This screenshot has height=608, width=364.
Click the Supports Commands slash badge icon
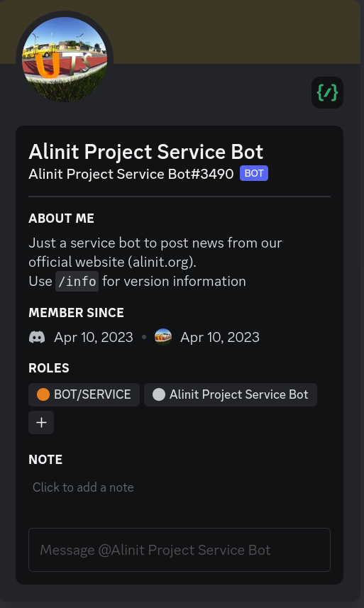pos(327,93)
